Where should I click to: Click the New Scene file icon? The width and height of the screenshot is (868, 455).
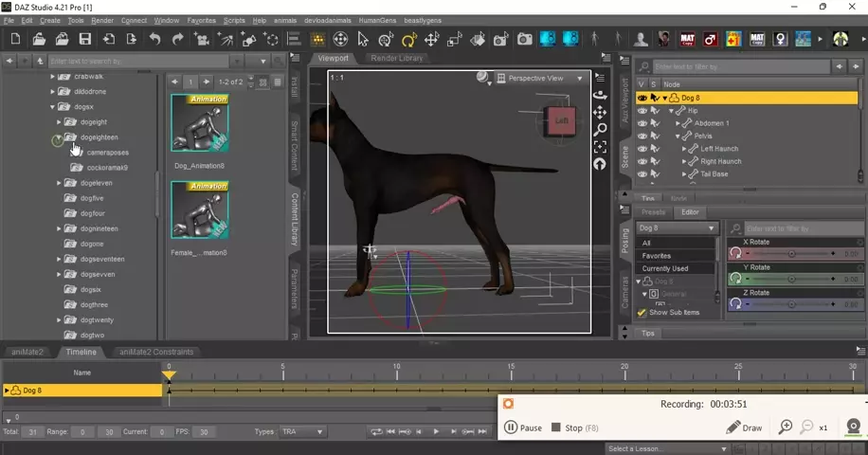(x=16, y=40)
